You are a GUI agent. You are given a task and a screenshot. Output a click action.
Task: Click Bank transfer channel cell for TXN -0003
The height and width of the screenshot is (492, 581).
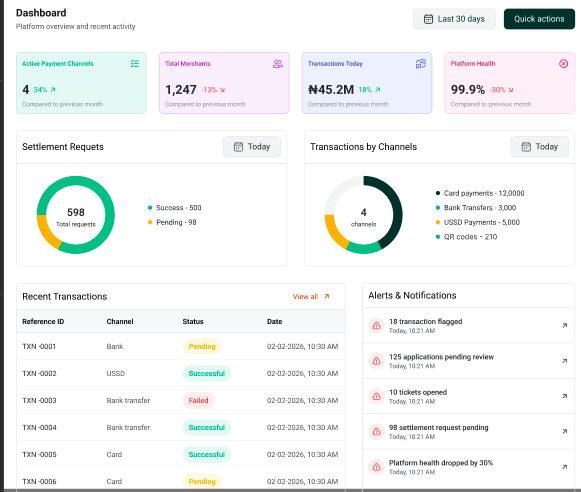tap(128, 400)
